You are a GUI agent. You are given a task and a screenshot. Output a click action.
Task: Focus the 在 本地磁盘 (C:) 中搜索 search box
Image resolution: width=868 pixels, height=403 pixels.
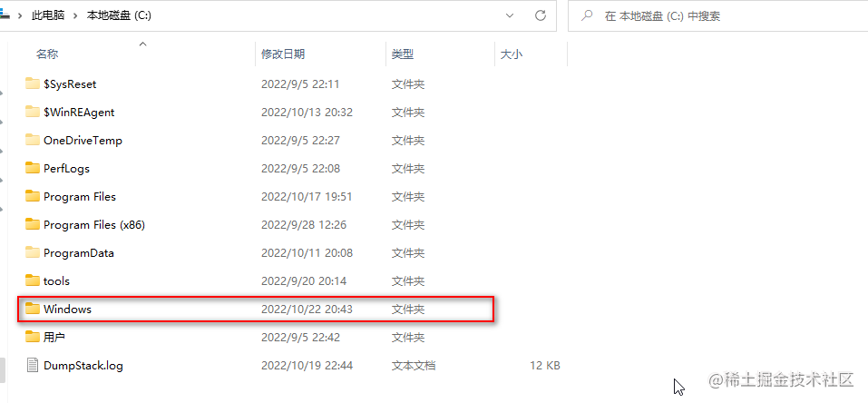tap(718, 15)
